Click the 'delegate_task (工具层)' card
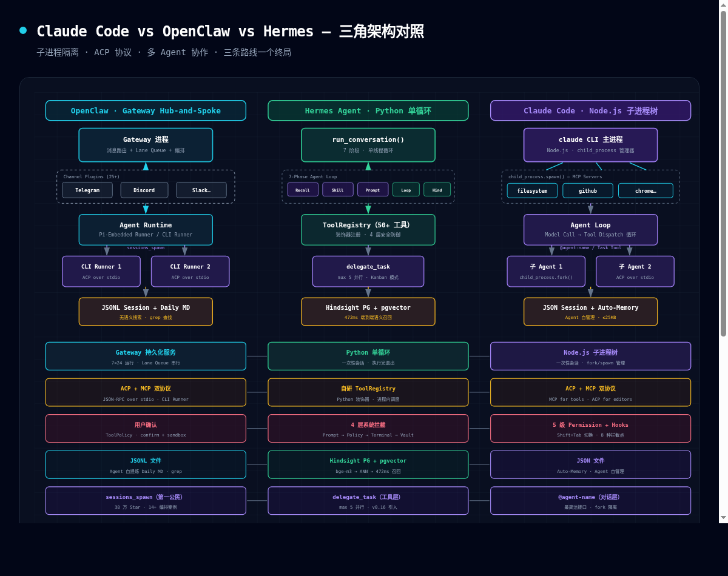 (x=368, y=501)
